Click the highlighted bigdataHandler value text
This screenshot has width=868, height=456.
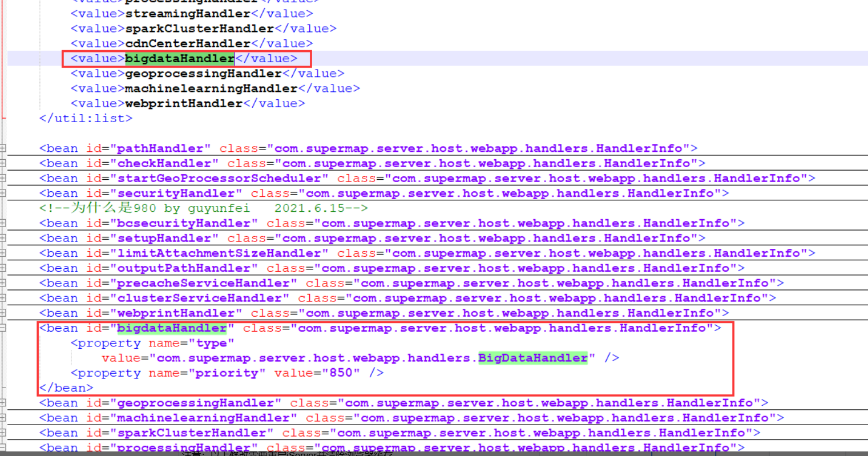coord(179,58)
